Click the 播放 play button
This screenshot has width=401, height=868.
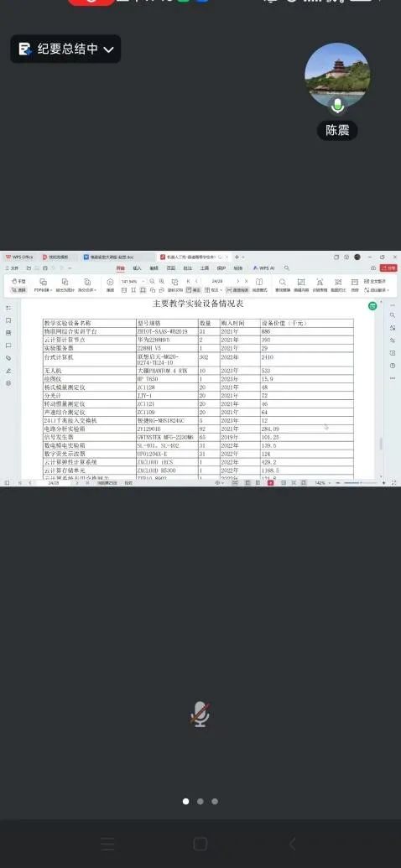[110, 286]
